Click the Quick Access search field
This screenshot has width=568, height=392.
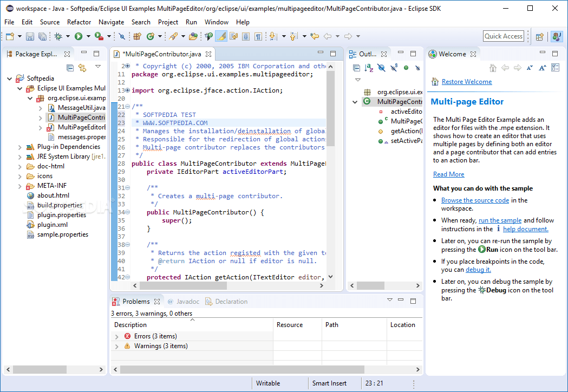(504, 36)
